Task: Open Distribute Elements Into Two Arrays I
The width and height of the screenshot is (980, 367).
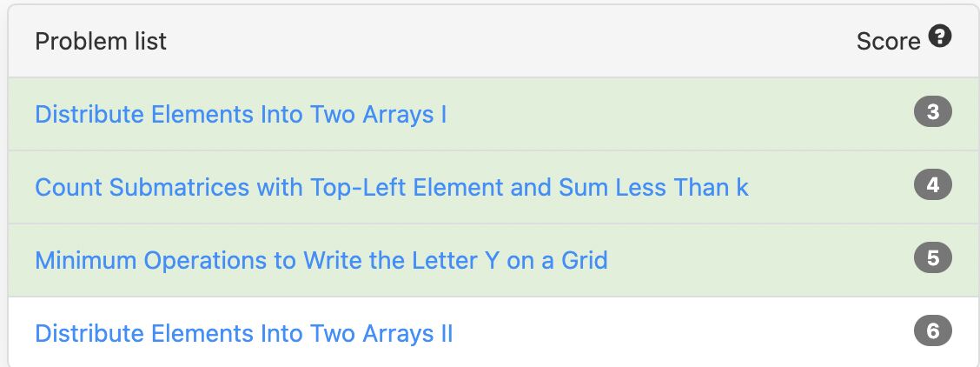Action: pos(241,115)
